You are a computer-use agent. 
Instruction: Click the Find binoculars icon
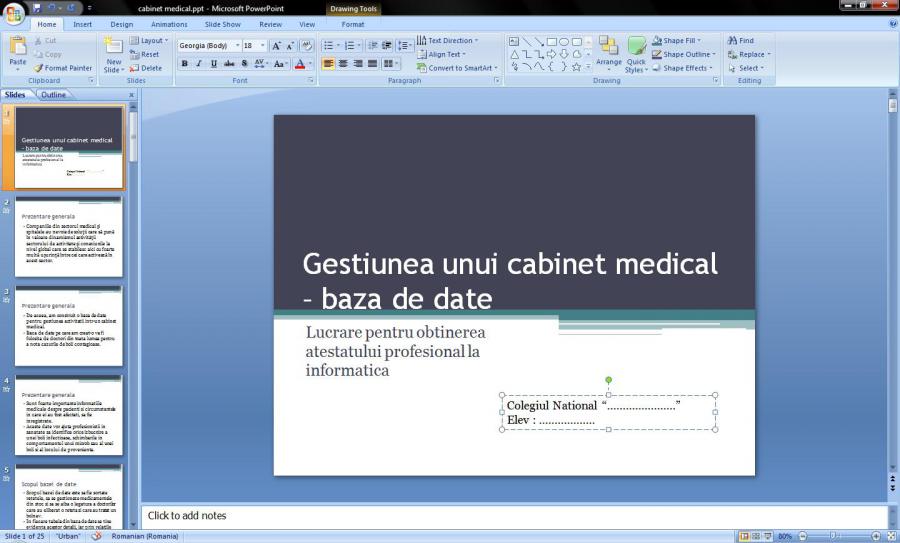[x=733, y=41]
